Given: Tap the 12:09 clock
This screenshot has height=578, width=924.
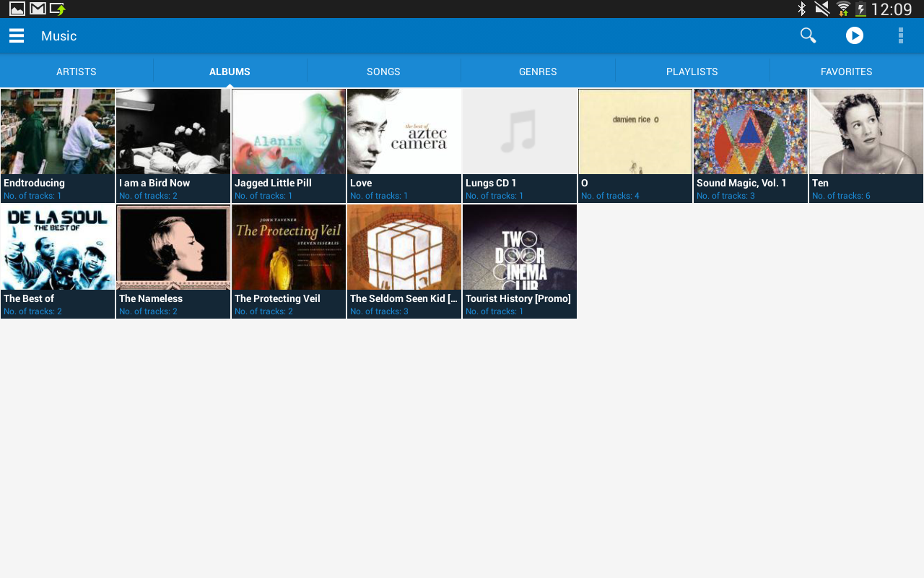Looking at the screenshot, I should (892, 9).
